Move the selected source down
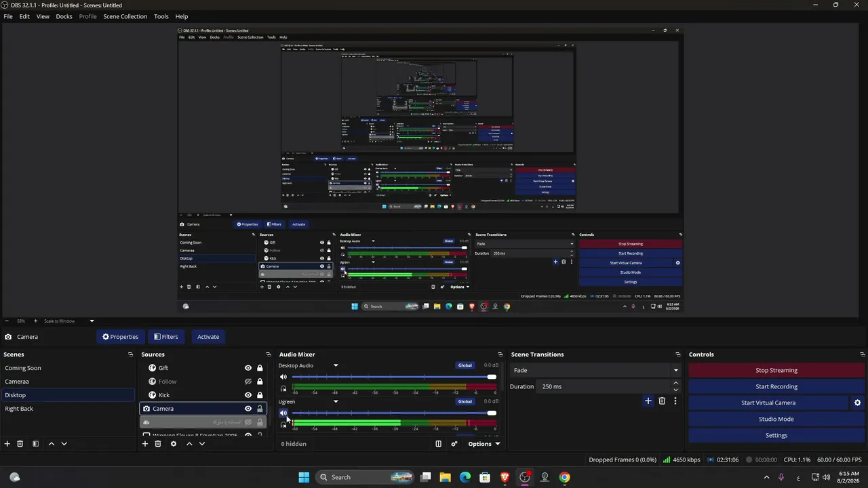868x488 pixels. [201, 444]
